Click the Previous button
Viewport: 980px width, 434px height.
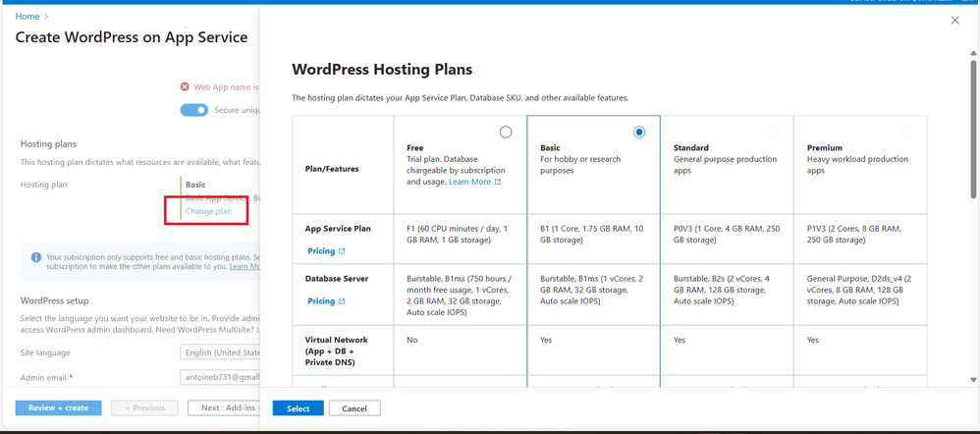pos(145,407)
